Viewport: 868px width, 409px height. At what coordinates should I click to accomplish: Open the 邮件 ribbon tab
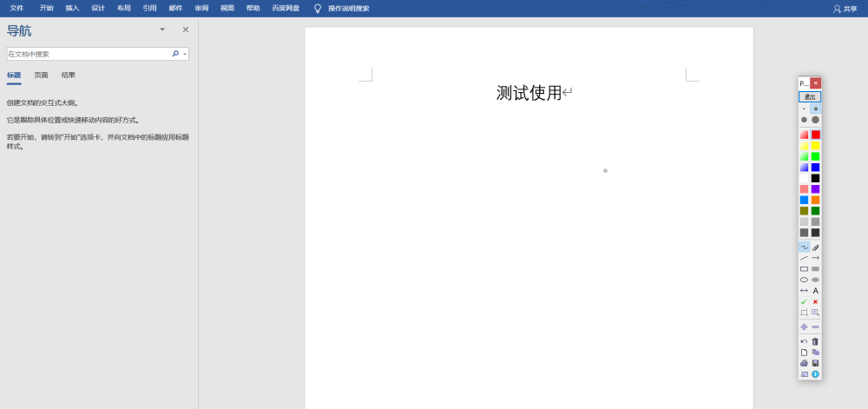[175, 9]
